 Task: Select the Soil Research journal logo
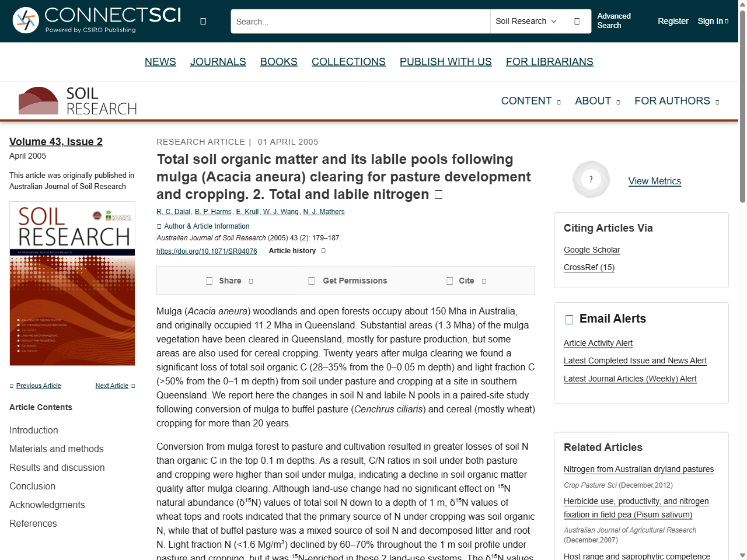[x=78, y=100]
